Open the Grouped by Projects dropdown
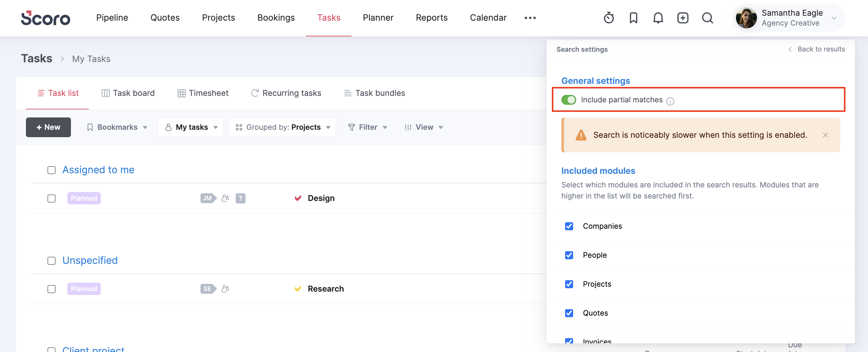Image resolution: width=868 pixels, height=352 pixels. (282, 127)
